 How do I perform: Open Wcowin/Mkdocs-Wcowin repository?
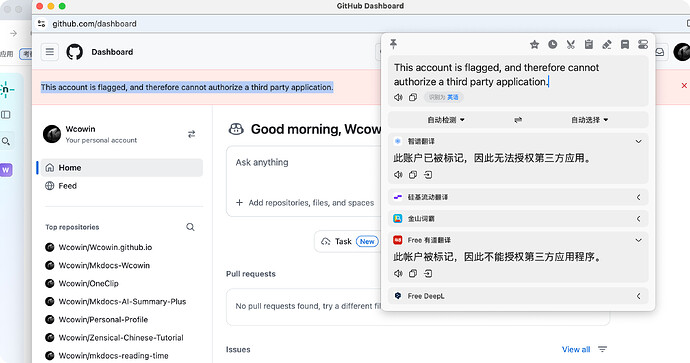coord(104,265)
